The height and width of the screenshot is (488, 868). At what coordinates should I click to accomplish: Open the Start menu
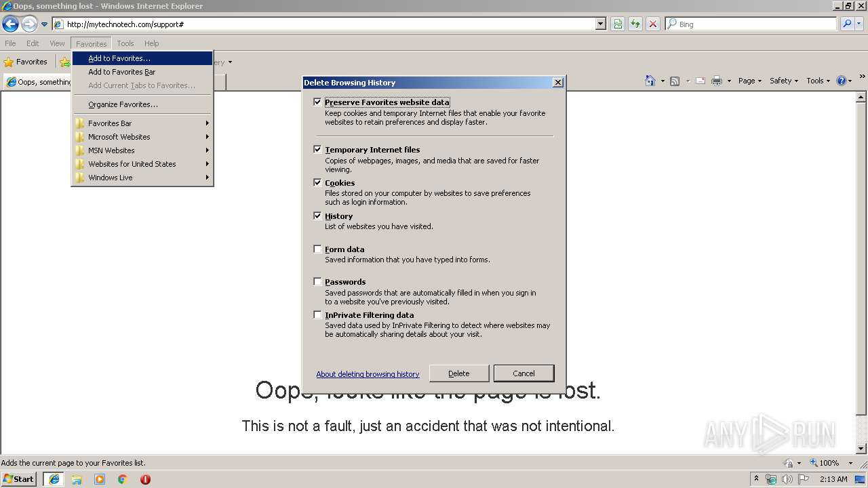click(x=18, y=479)
